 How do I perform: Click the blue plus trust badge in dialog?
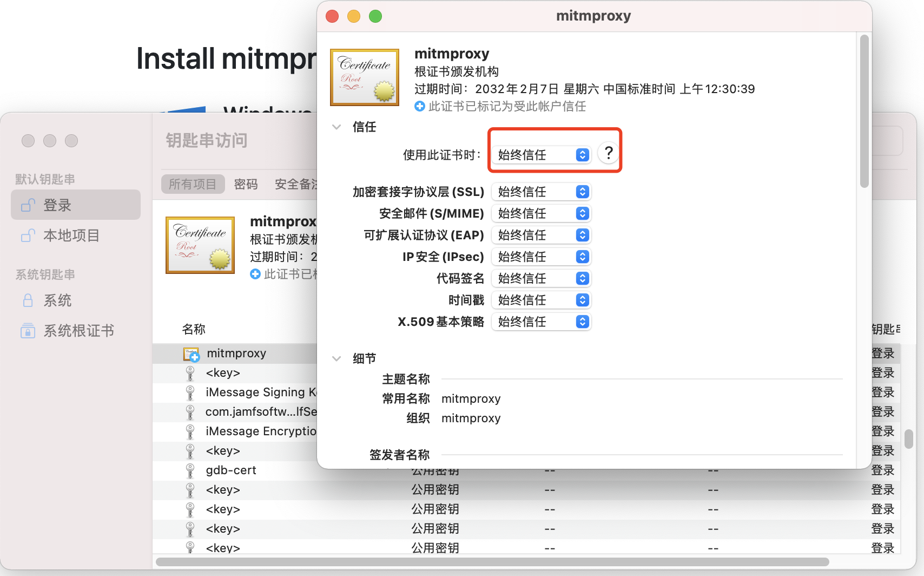pyautogui.click(x=420, y=107)
